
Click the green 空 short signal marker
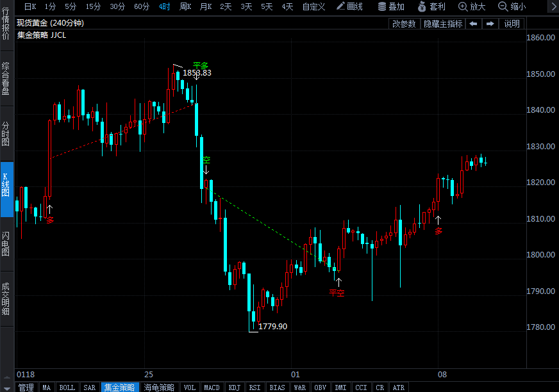[206, 160]
